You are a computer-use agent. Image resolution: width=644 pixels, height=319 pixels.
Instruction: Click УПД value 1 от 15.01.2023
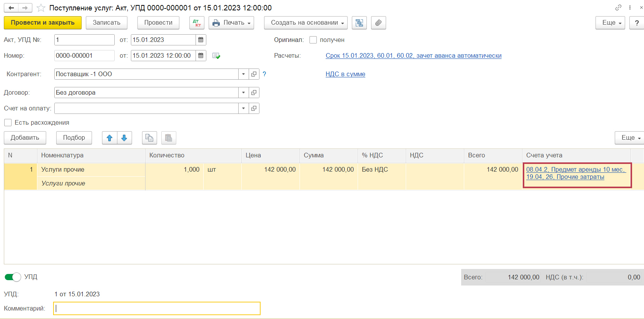tap(77, 294)
